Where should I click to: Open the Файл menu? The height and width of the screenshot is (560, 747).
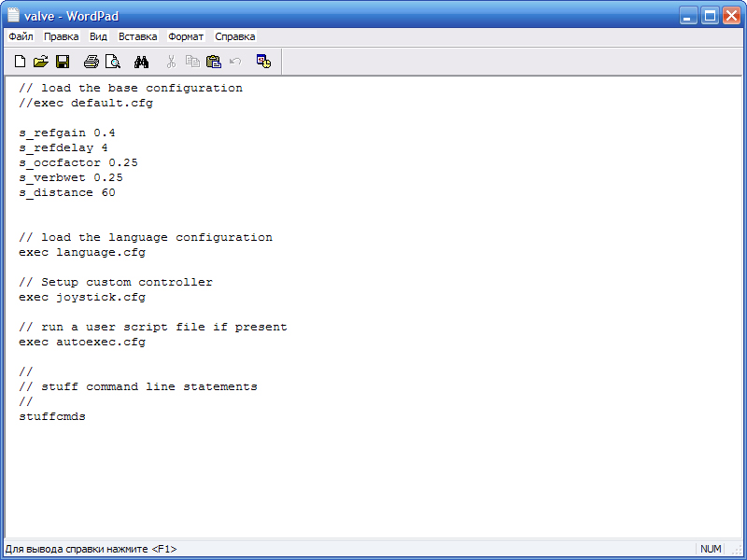point(21,36)
